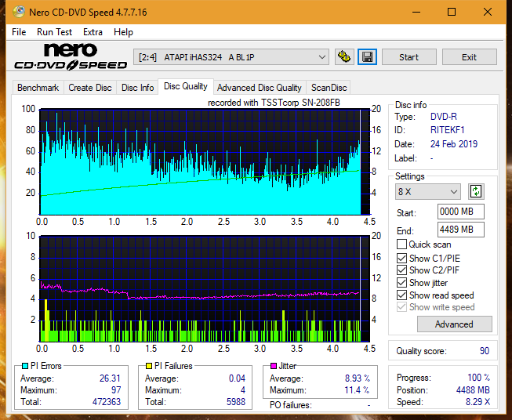The height and width of the screenshot is (420, 512).
Task: Expand the 8 X speed dropdown
Action: click(428, 191)
